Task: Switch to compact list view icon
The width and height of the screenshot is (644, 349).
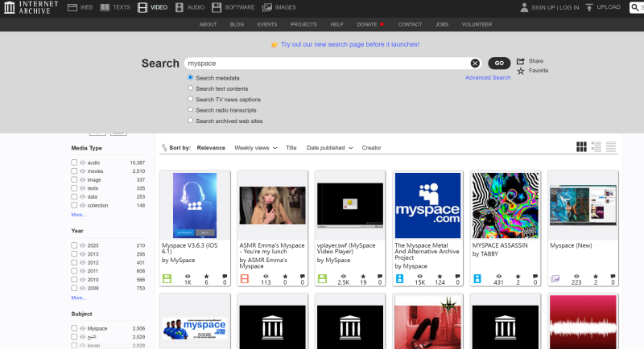Action: pos(611,146)
